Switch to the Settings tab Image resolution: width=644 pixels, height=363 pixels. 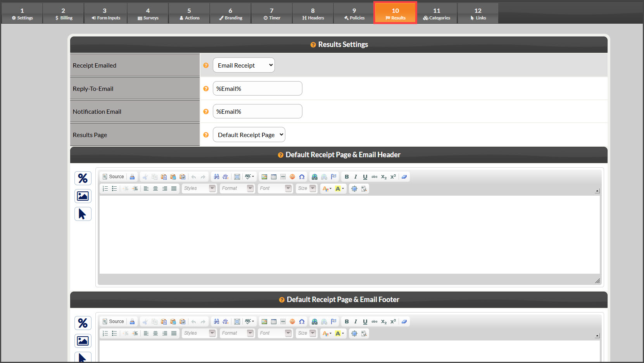point(22,14)
